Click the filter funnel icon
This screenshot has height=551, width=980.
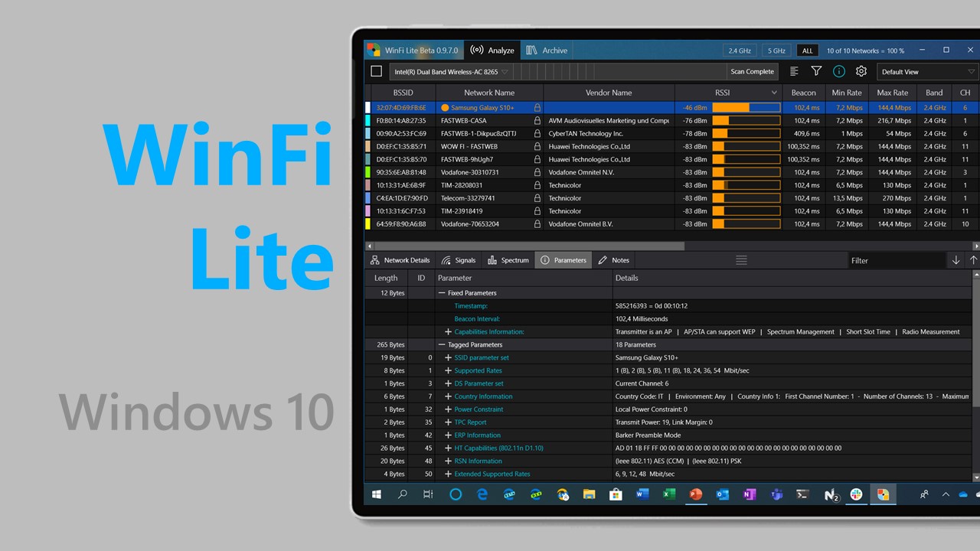(x=816, y=71)
